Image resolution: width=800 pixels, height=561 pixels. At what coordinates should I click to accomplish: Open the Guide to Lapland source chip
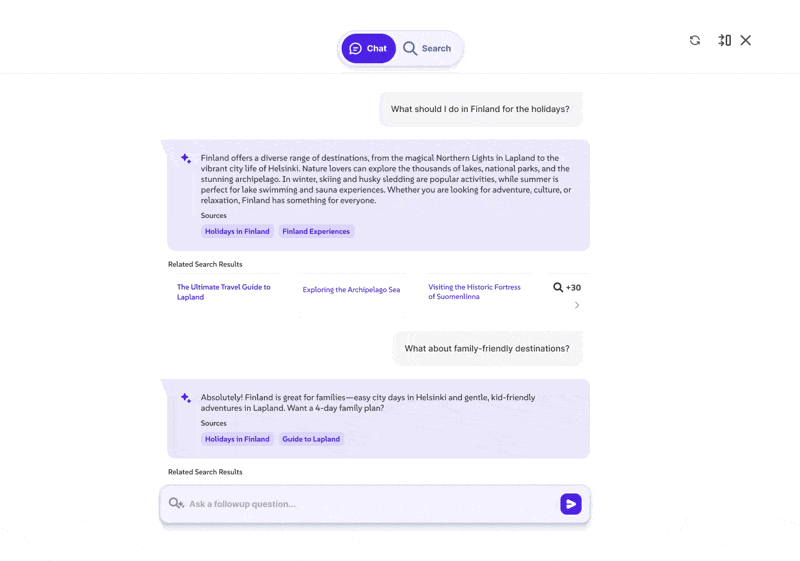click(x=311, y=439)
